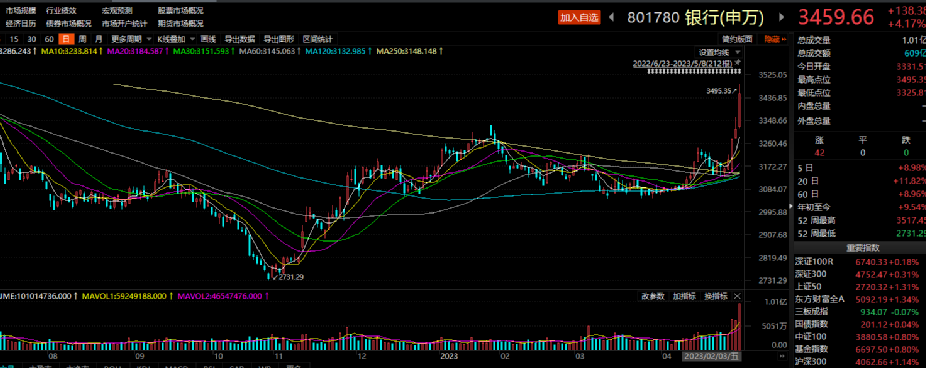This screenshot has height=368, width=926.
Task: Open 区间统计 range statistics
Action: (318, 40)
